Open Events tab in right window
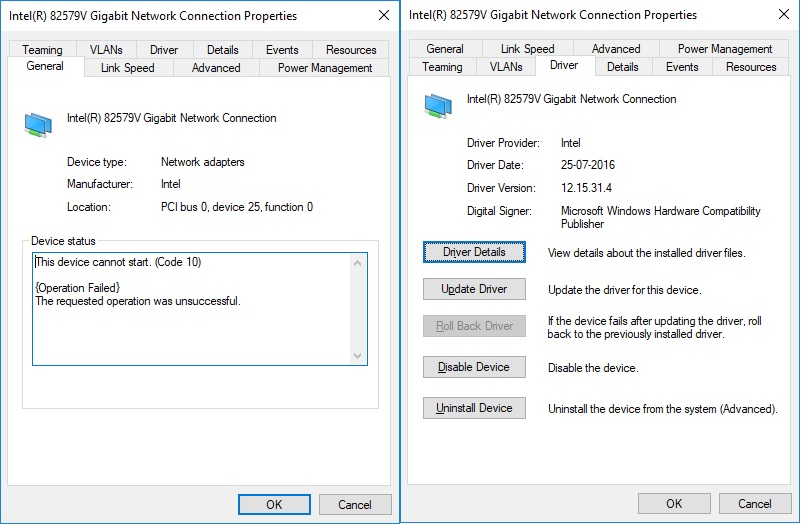 pyautogui.click(x=682, y=67)
